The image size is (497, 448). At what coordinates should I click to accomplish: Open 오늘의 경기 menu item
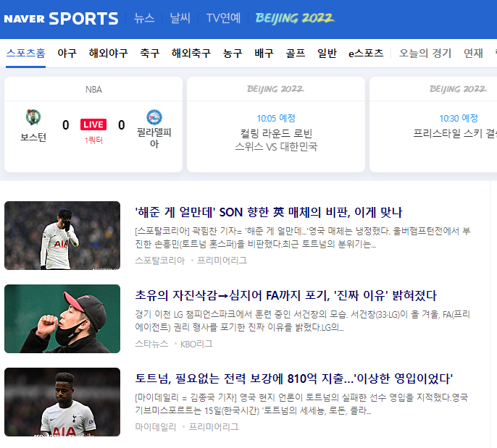[x=425, y=53]
